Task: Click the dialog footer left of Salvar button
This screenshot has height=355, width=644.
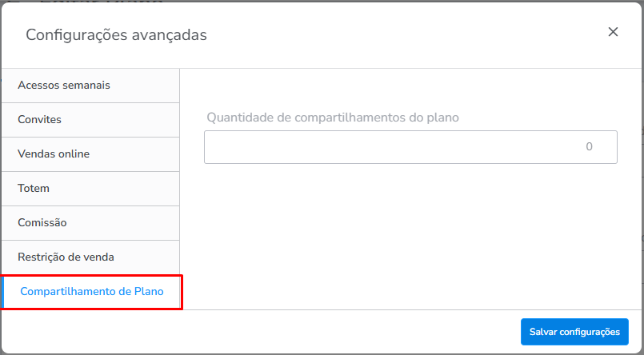Action: pyautogui.click(x=256, y=332)
